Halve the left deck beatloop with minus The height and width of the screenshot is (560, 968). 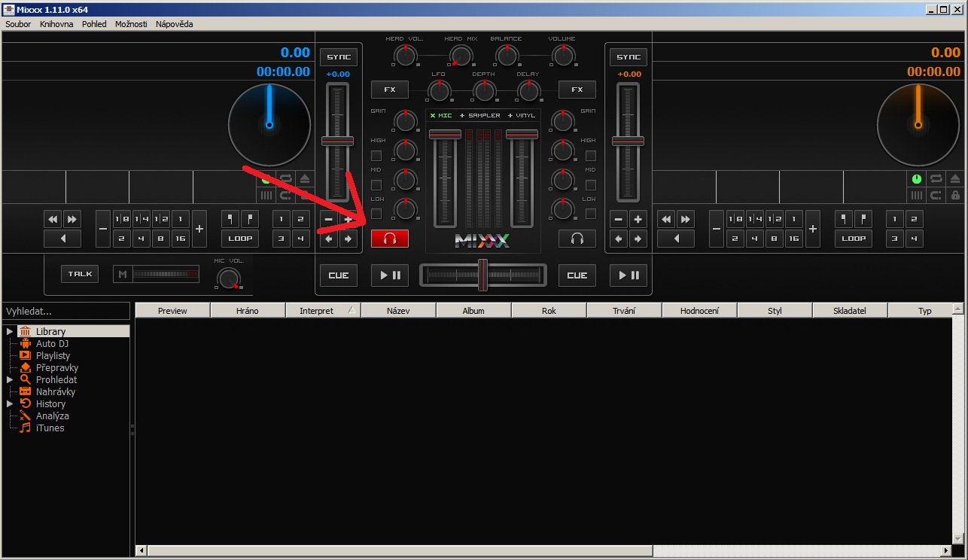(x=104, y=229)
